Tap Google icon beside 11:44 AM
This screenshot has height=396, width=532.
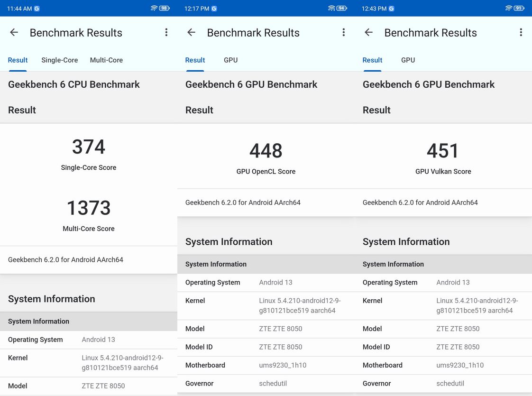coord(37,9)
